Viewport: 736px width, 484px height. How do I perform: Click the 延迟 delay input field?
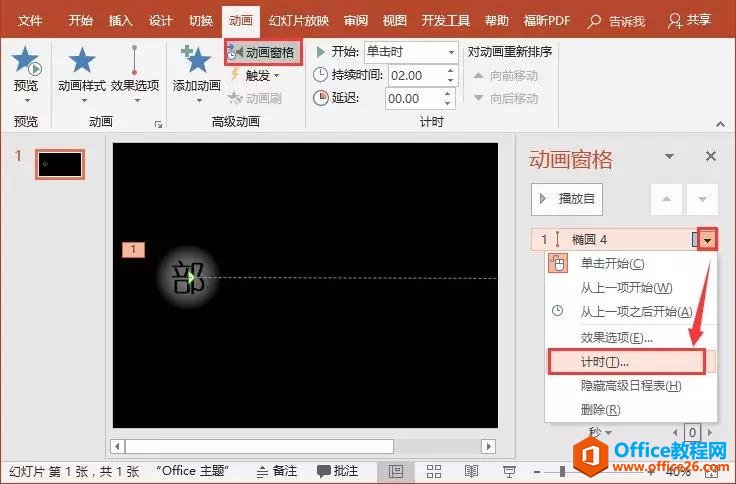411,98
